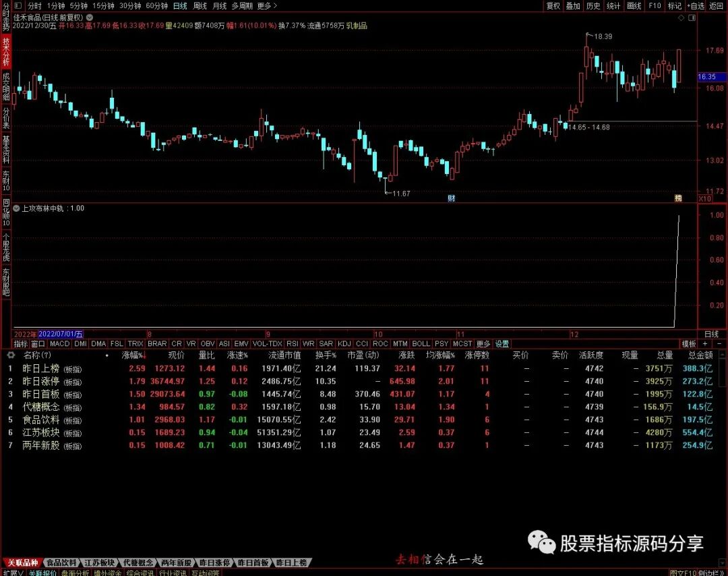Click the 复权 button
This screenshot has width=728, height=576.
click(x=553, y=5)
